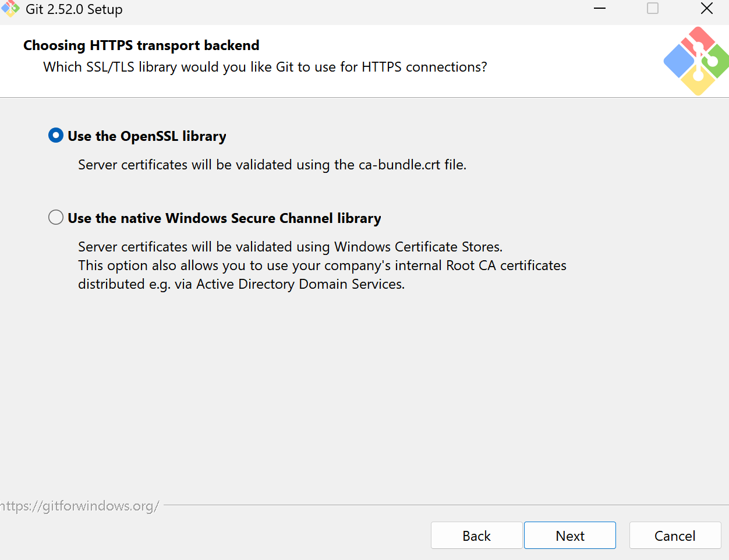Select the OpenSSL library radio button
This screenshot has height=560, width=729.
[56, 136]
